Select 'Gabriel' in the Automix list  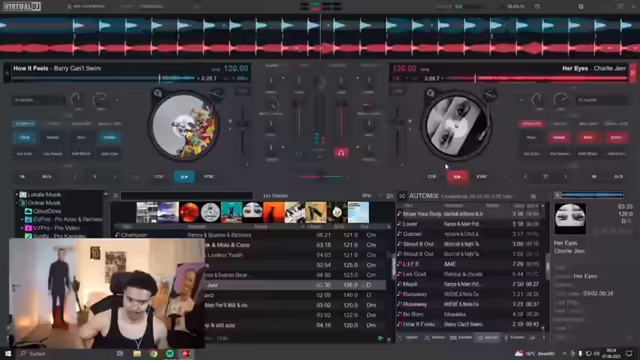point(469,234)
